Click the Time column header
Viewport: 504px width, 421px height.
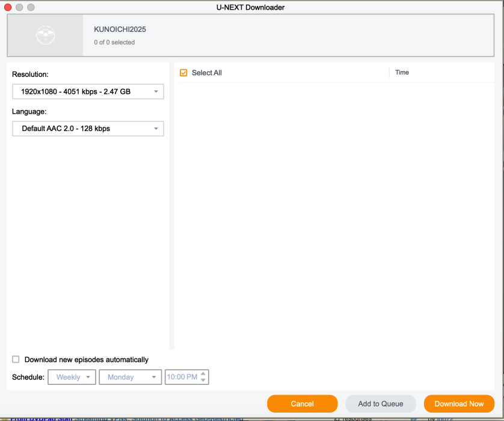(x=402, y=72)
